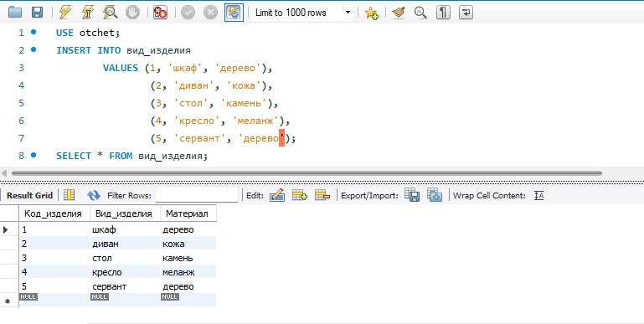
Task: Click NULL cell under Код_изделия
Action: click(x=54, y=300)
